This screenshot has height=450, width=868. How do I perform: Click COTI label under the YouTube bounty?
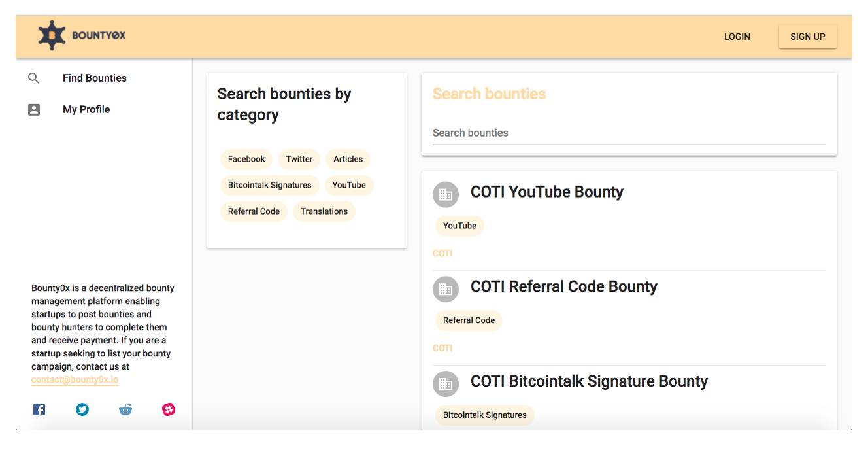pyautogui.click(x=442, y=254)
